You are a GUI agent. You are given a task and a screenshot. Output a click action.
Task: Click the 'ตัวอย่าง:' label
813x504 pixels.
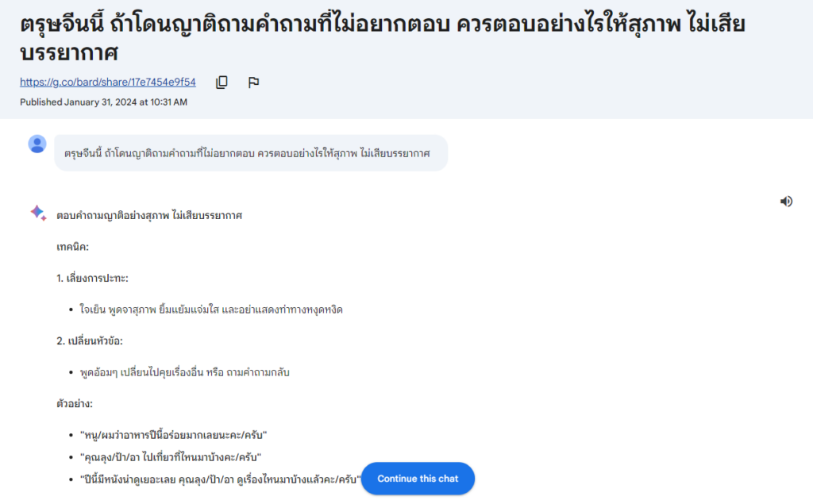click(x=75, y=403)
